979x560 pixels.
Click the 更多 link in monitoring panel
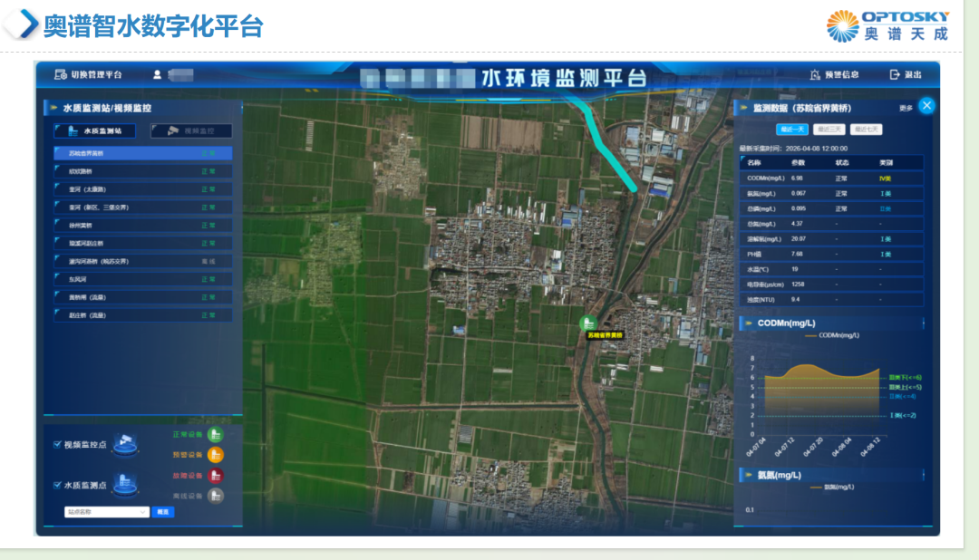coord(906,108)
